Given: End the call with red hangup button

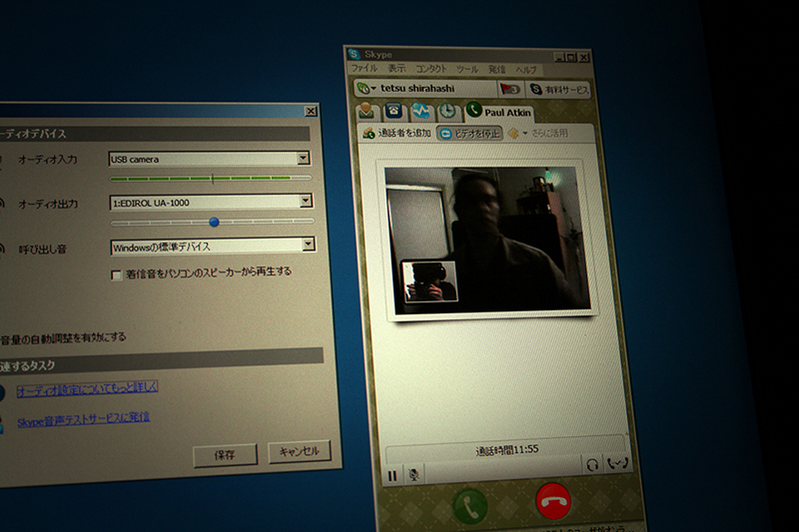Looking at the screenshot, I should point(553,500).
